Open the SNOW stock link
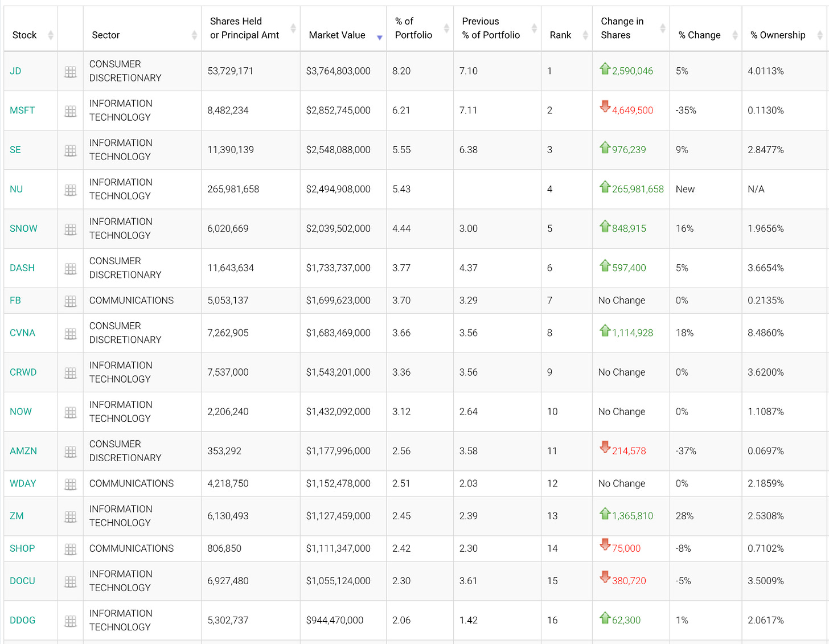This screenshot has width=829, height=644. (x=23, y=228)
